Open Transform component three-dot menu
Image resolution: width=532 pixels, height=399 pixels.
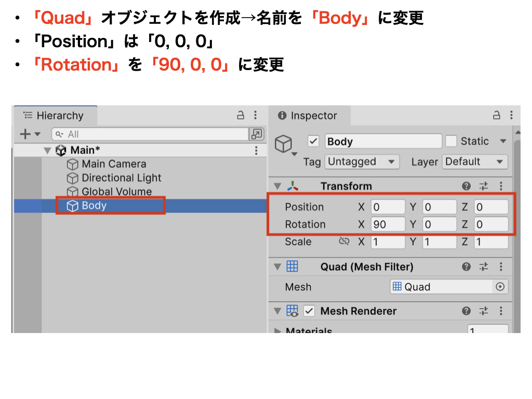click(x=501, y=186)
